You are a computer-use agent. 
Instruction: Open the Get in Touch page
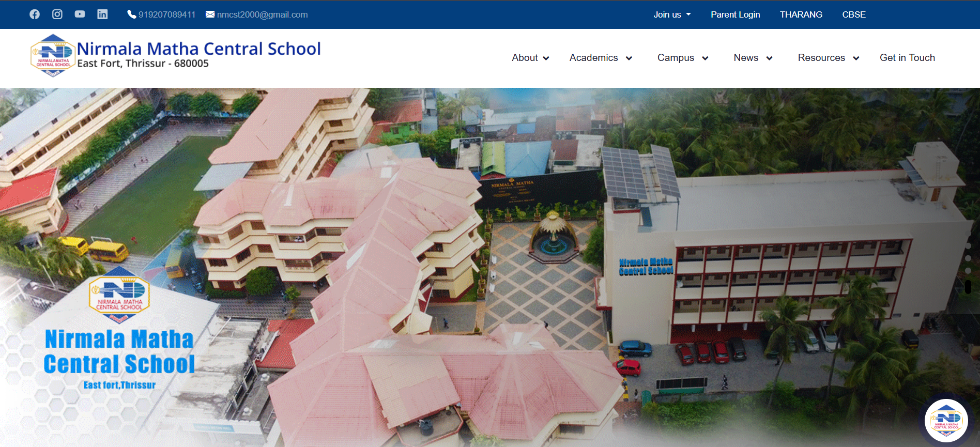[907, 58]
